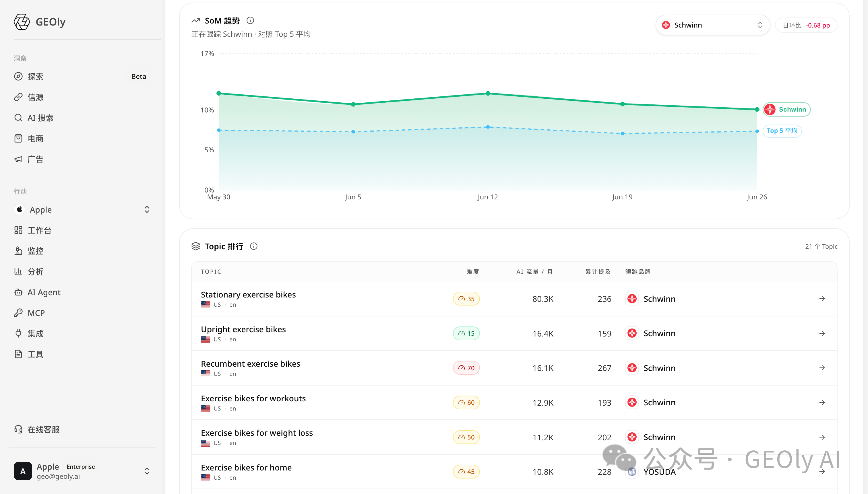Click arrow on Upright exercise bikes row
The width and height of the screenshot is (868, 494).
(822, 334)
